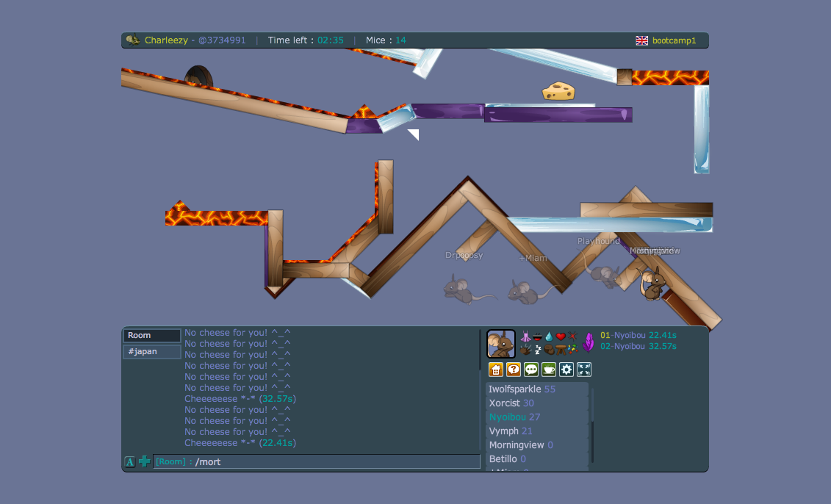831x504 pixels.
Task: Toggle fullscreen with the arrows button
Action: point(584,370)
